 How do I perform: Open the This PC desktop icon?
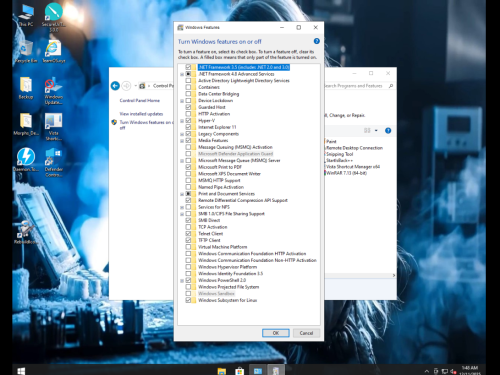[x=26, y=15]
